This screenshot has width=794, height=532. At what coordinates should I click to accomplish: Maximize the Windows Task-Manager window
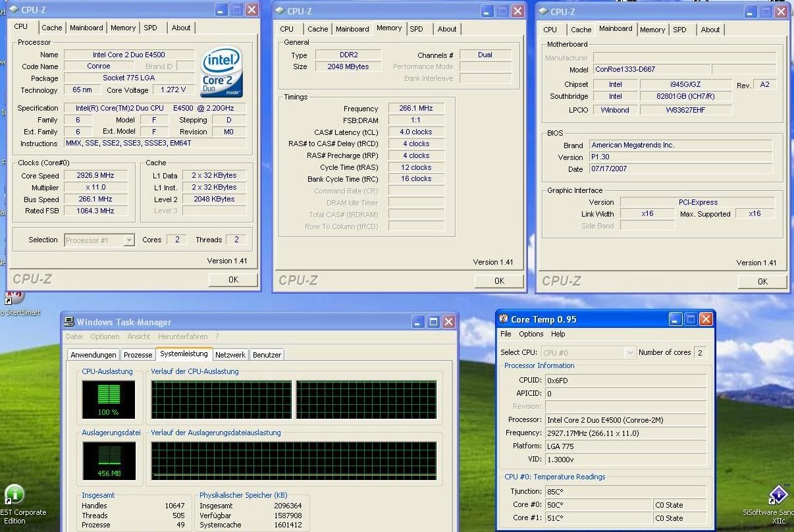click(x=433, y=322)
